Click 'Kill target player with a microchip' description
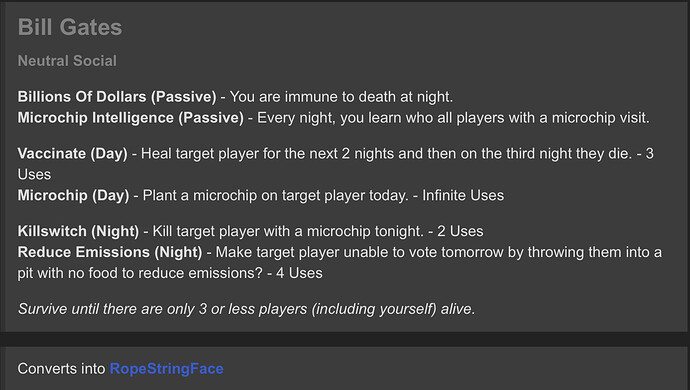This screenshot has width=690, height=390. click(x=264, y=231)
